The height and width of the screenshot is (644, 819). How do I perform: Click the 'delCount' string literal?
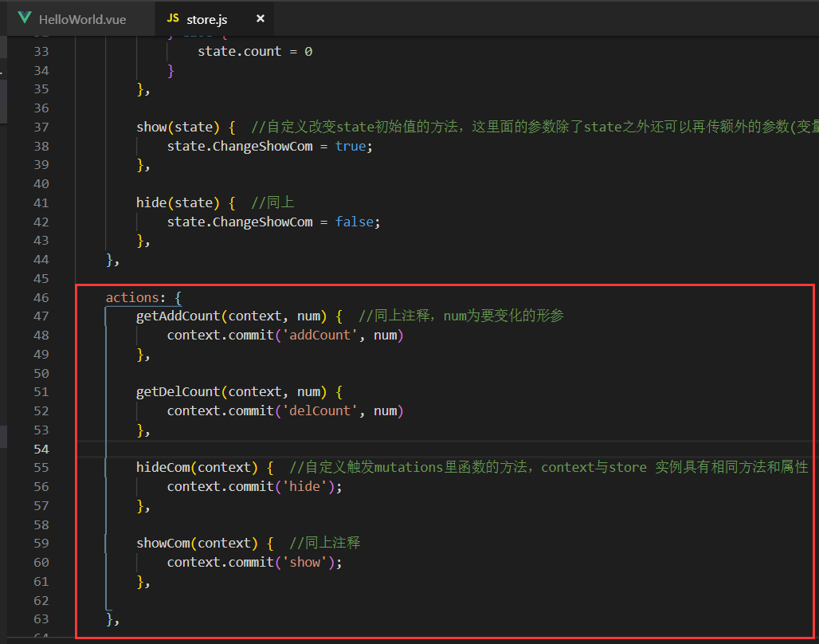coord(319,410)
